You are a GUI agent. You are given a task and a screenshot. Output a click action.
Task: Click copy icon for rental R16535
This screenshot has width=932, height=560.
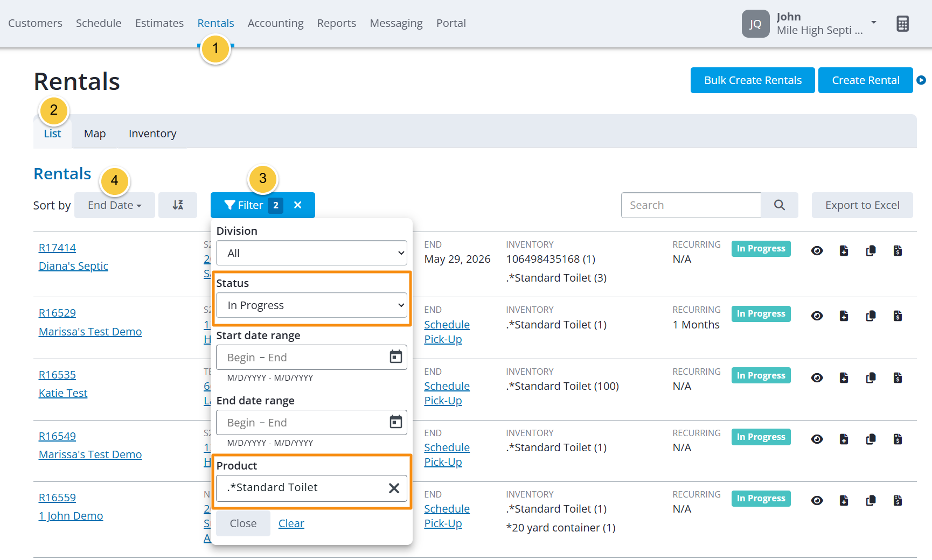(x=871, y=378)
